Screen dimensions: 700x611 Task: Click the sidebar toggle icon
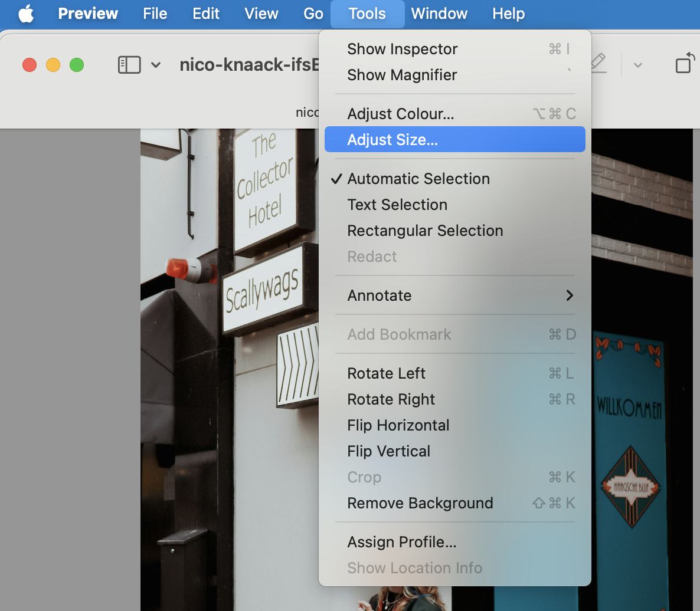[129, 65]
